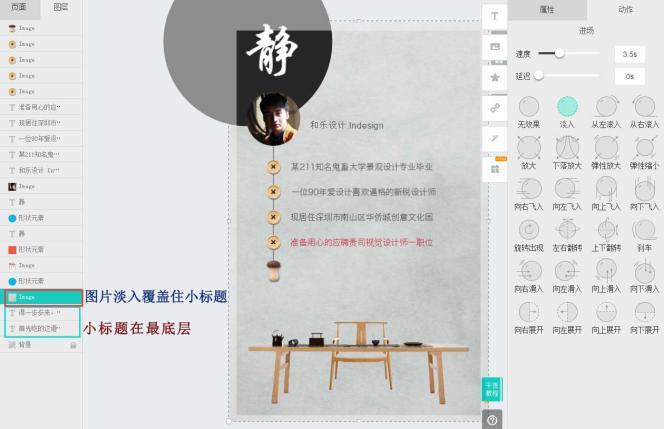Select the red square 形状元素 layer
This screenshot has width=664, height=429.
[x=41, y=249]
